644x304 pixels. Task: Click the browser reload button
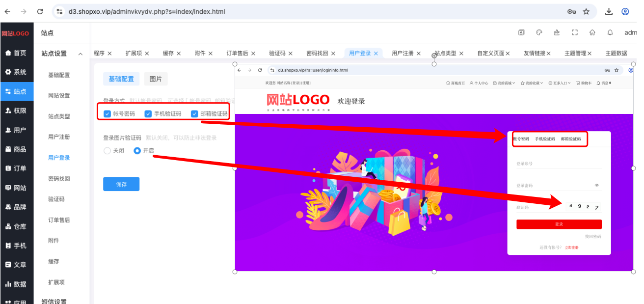(40, 11)
